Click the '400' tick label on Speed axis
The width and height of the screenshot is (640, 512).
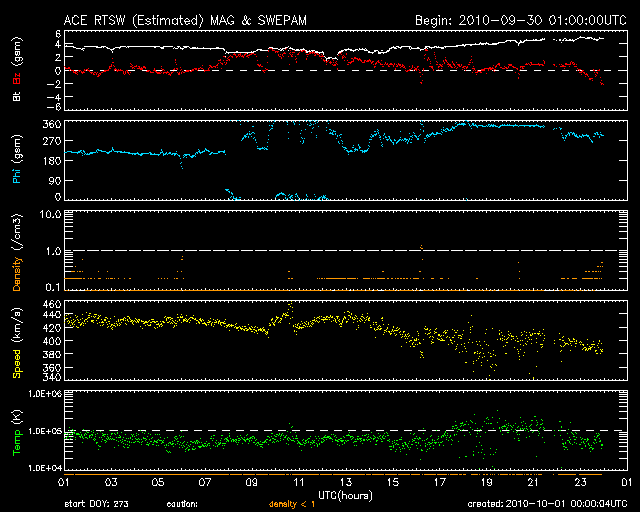point(52,341)
